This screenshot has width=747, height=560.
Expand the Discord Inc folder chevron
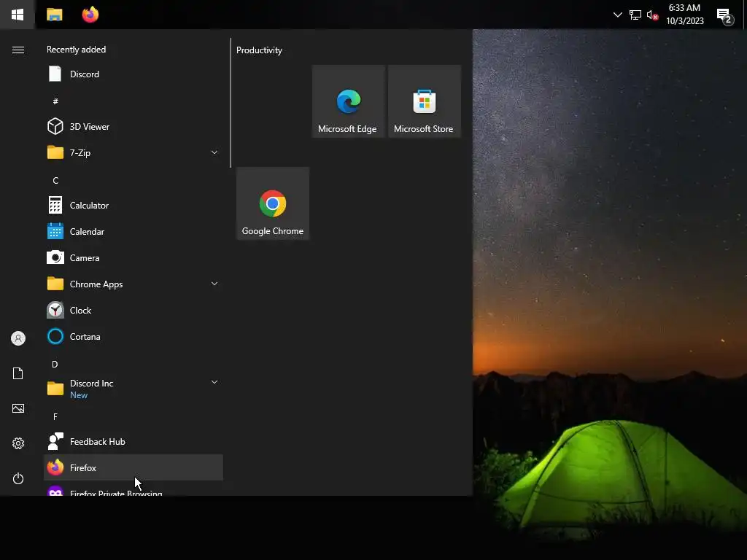click(x=214, y=382)
